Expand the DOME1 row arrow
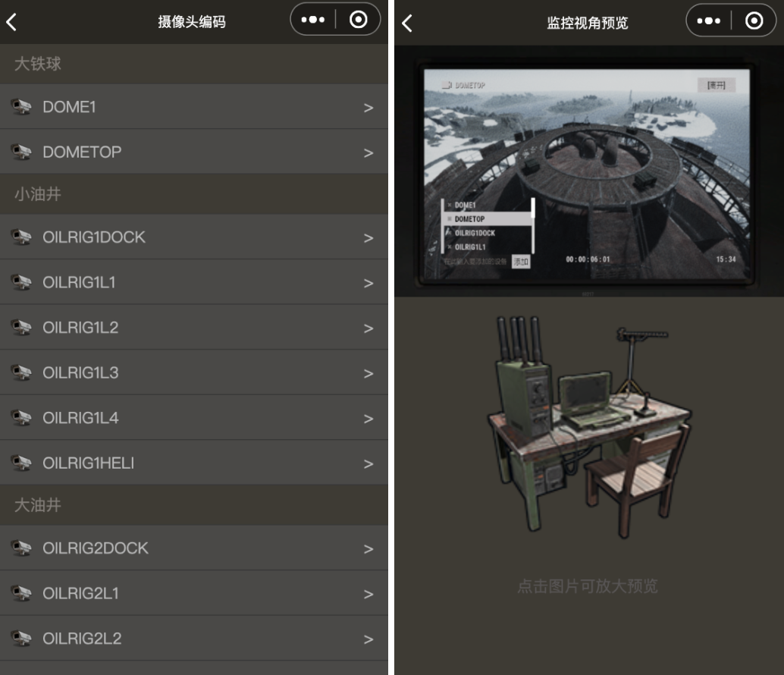 (x=368, y=108)
